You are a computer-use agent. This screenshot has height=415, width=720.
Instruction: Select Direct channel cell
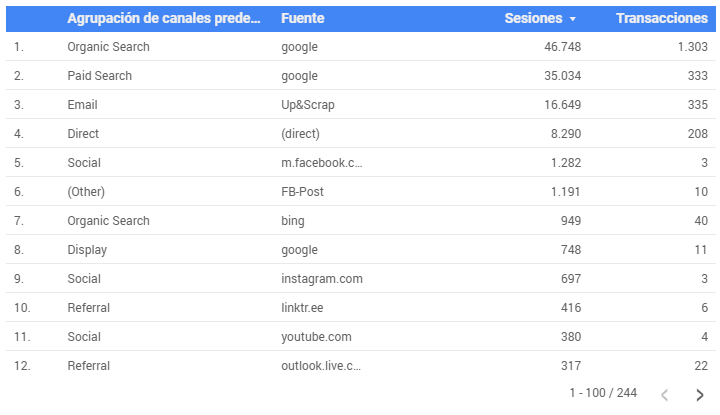coord(83,134)
